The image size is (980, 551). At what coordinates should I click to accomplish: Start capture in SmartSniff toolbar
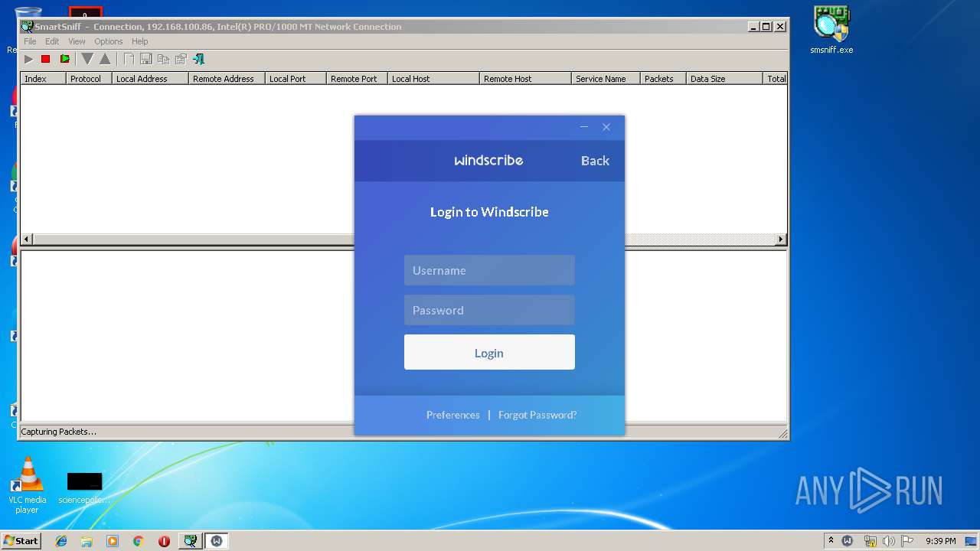point(28,59)
